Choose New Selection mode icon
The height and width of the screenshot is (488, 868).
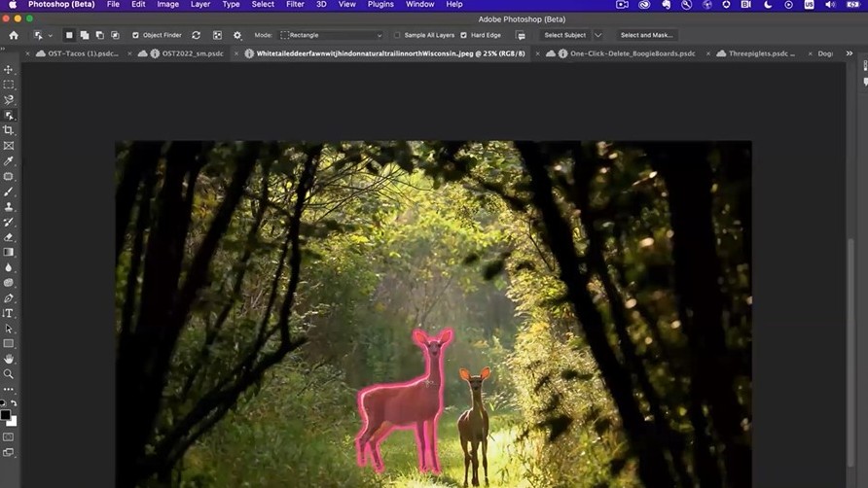pyautogui.click(x=69, y=35)
